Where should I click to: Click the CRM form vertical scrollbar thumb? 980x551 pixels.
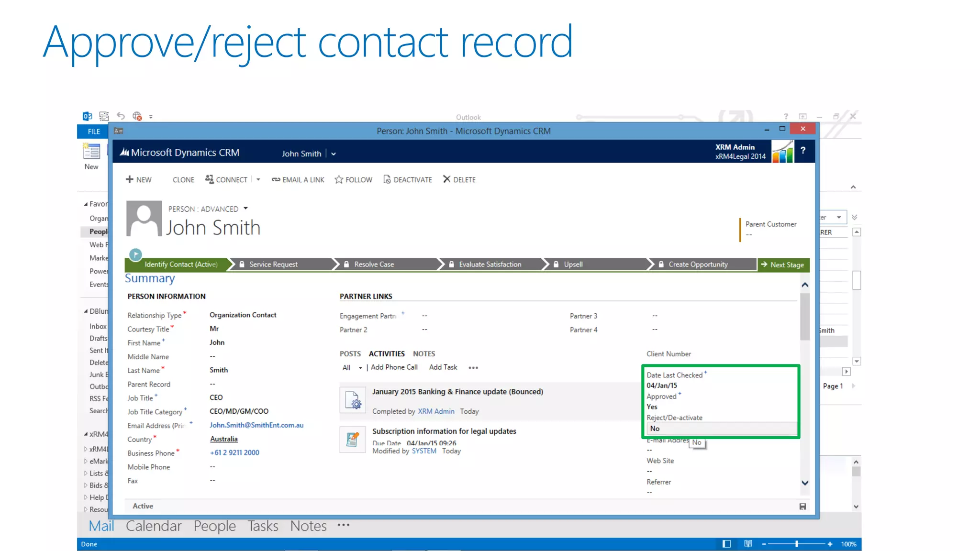pyautogui.click(x=805, y=316)
